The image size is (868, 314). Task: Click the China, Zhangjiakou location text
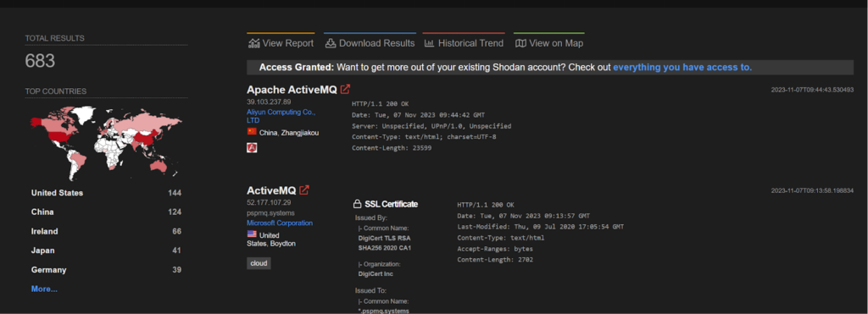289,133
